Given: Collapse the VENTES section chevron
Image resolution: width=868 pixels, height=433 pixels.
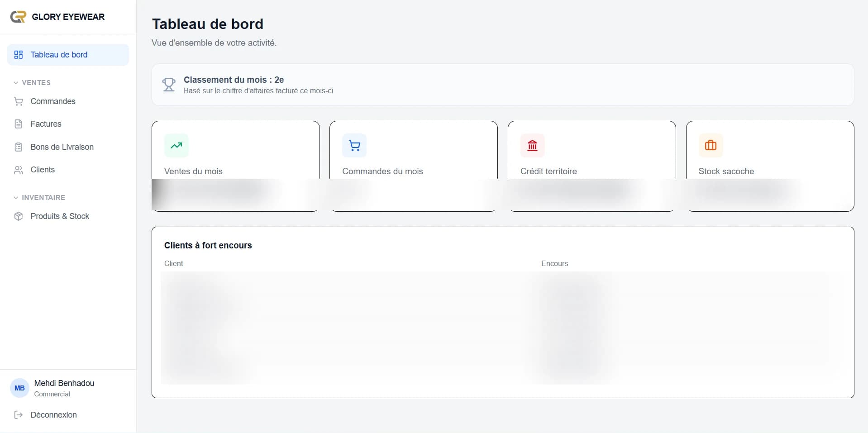Looking at the screenshot, I should coord(16,83).
